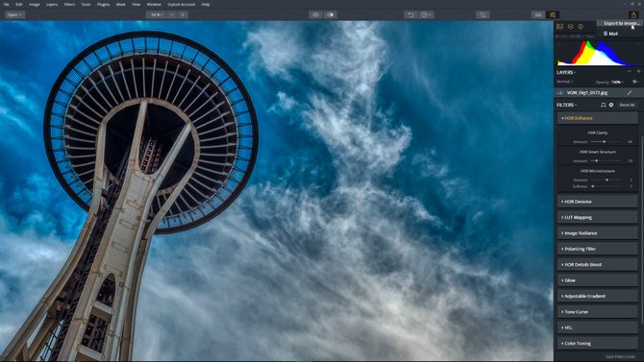Choose Export to image option
Image resolution: width=644 pixels, height=362 pixels.
[x=620, y=23]
